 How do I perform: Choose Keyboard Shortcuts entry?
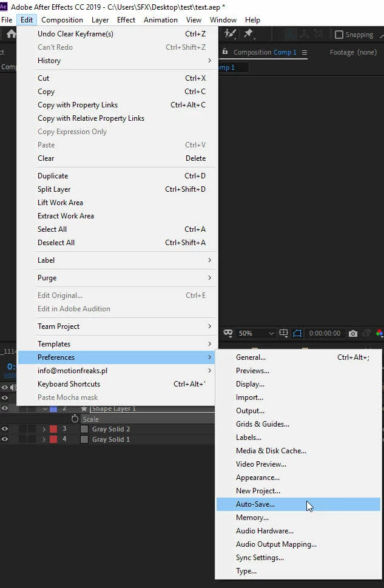tap(118, 384)
